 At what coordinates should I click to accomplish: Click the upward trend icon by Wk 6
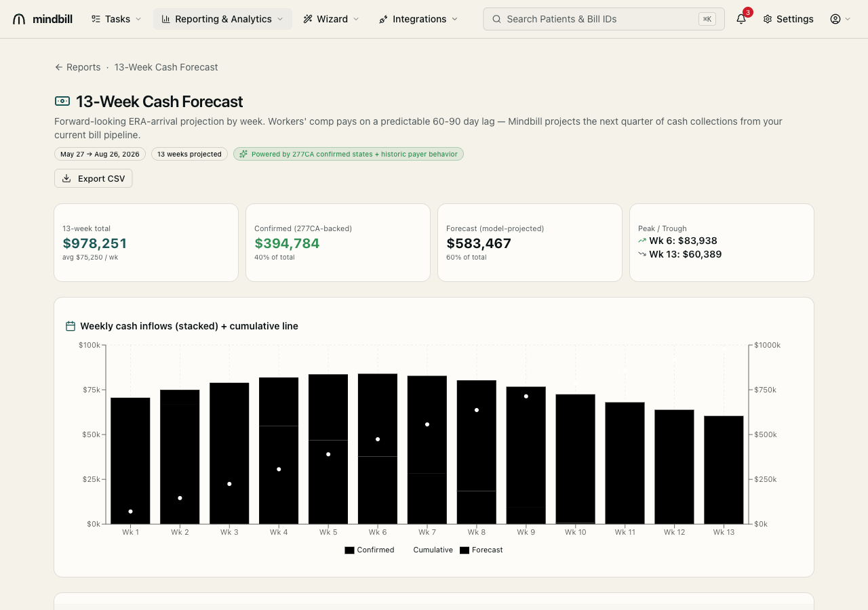(x=642, y=241)
